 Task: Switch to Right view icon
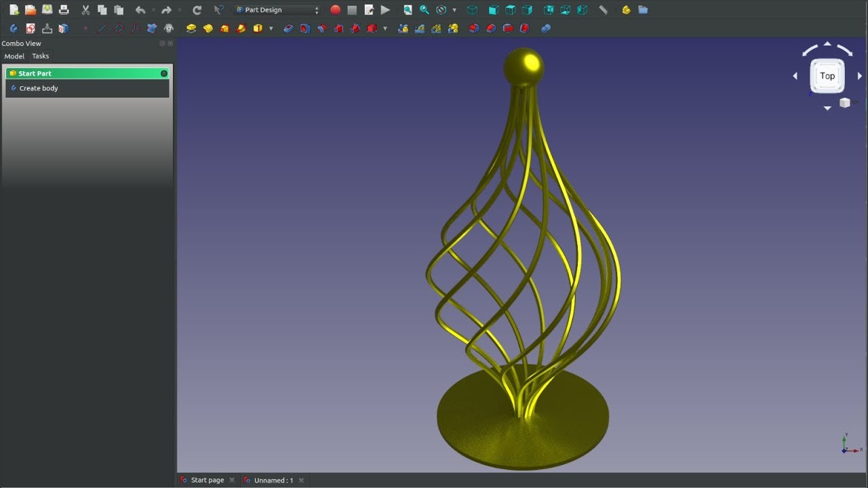coord(528,10)
